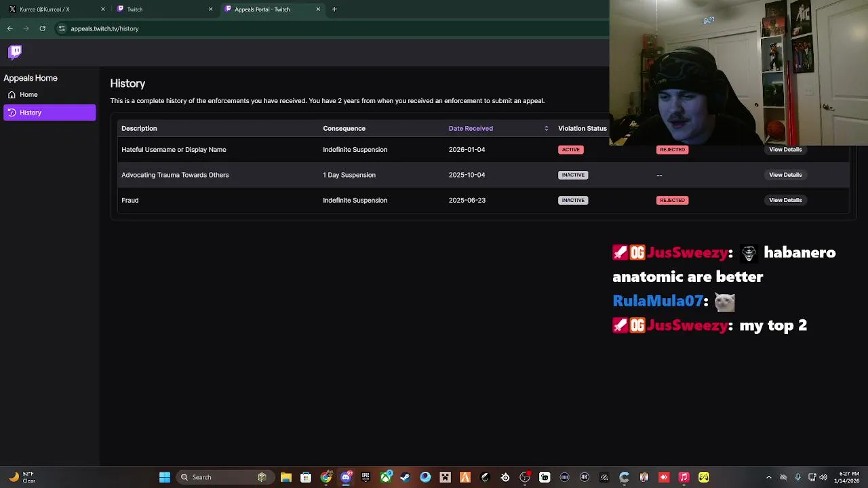The width and height of the screenshot is (868, 488).
Task: Launch Minecraft from the taskbar
Action: coord(445,477)
